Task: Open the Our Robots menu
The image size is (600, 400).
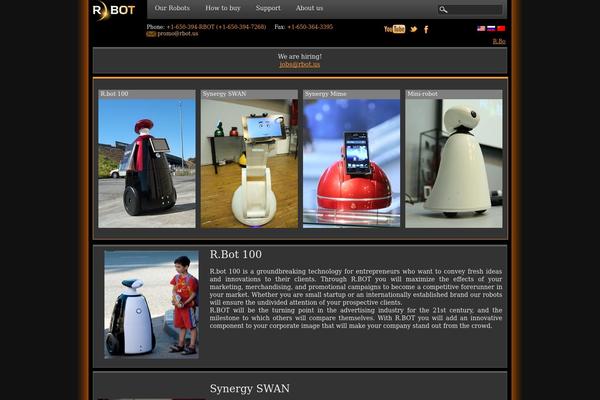Action: point(172,8)
